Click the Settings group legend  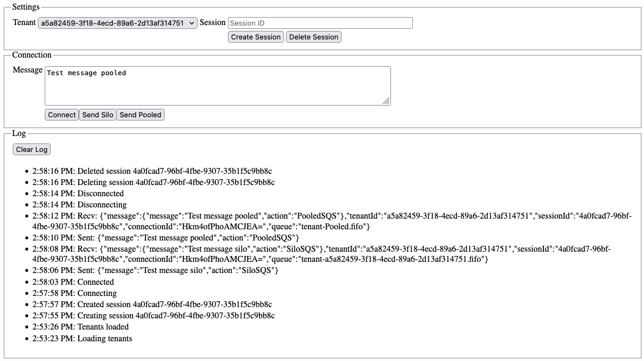tap(26, 7)
